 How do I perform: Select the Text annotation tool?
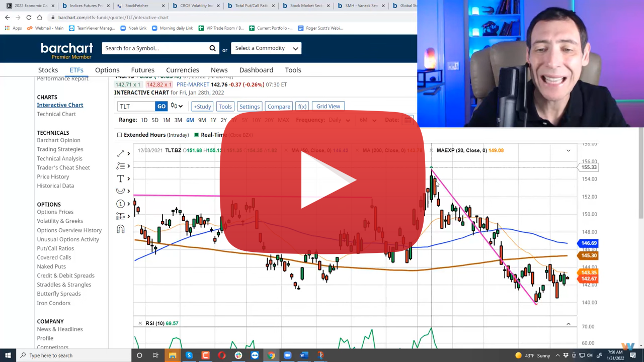click(120, 178)
